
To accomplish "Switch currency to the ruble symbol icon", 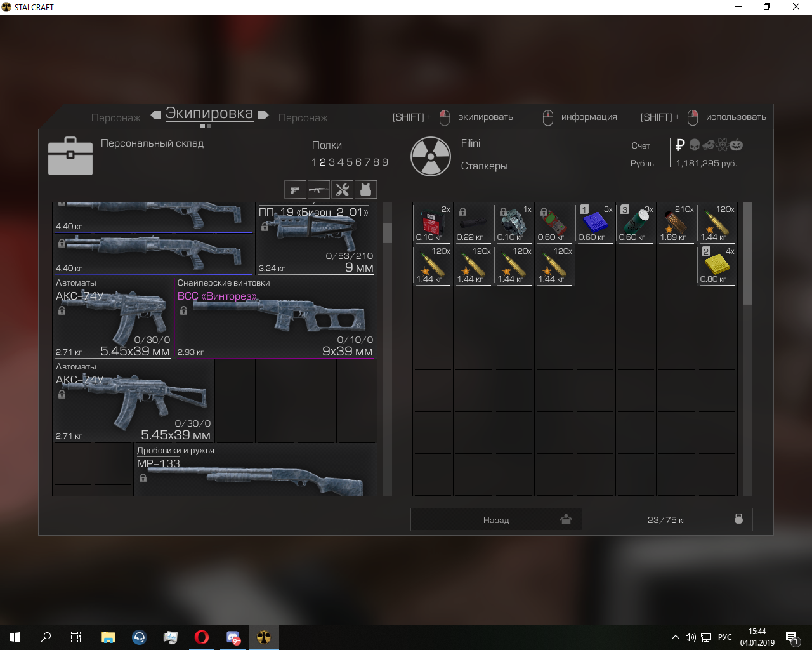I will pos(680,145).
